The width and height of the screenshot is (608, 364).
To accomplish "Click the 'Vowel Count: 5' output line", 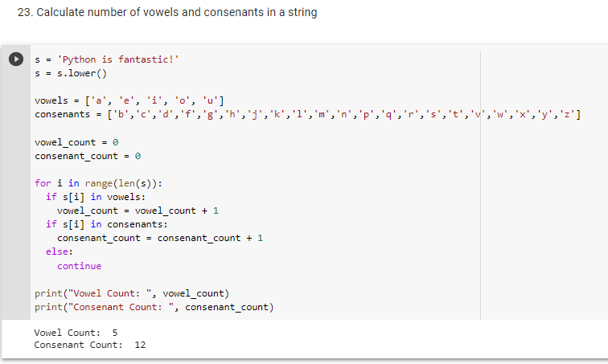I will 76,332.
